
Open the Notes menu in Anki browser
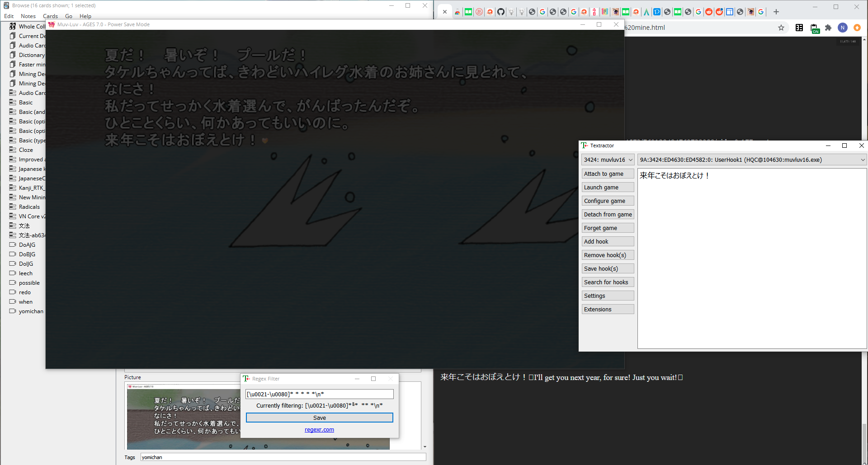(28, 16)
